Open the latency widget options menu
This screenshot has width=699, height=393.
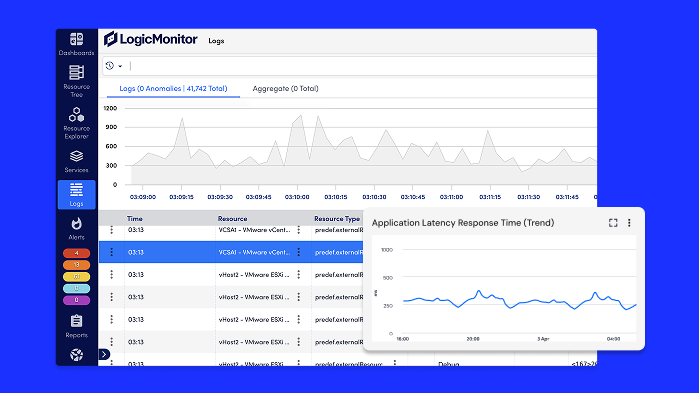(x=629, y=223)
